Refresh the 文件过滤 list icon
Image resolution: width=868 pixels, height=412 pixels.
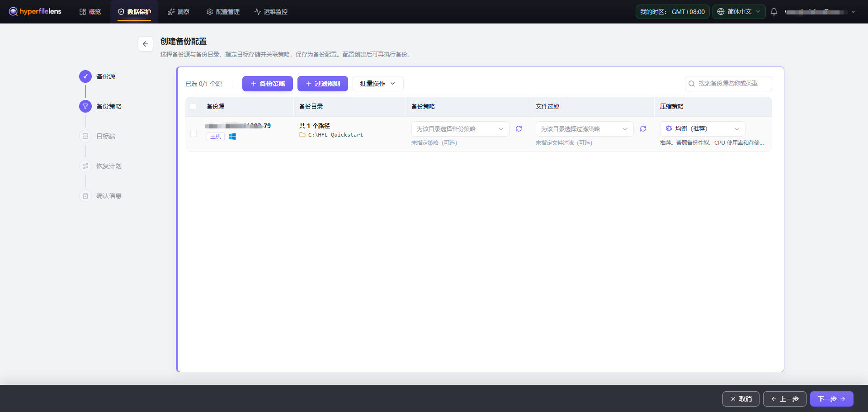[643, 129]
